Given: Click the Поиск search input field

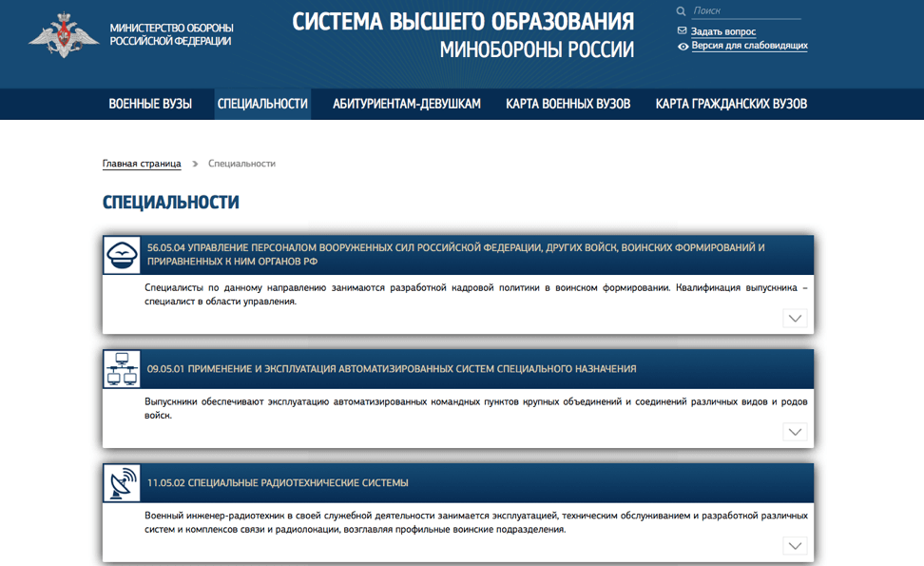Looking at the screenshot, I should (x=746, y=11).
